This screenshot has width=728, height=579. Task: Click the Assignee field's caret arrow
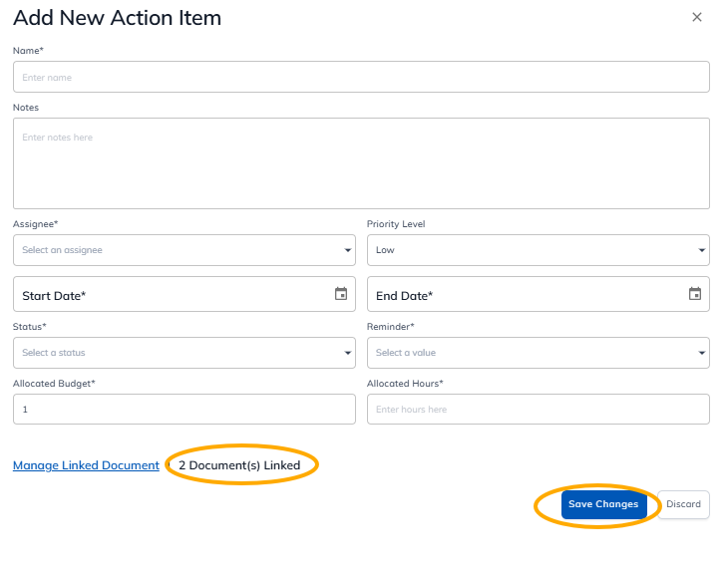pos(347,250)
